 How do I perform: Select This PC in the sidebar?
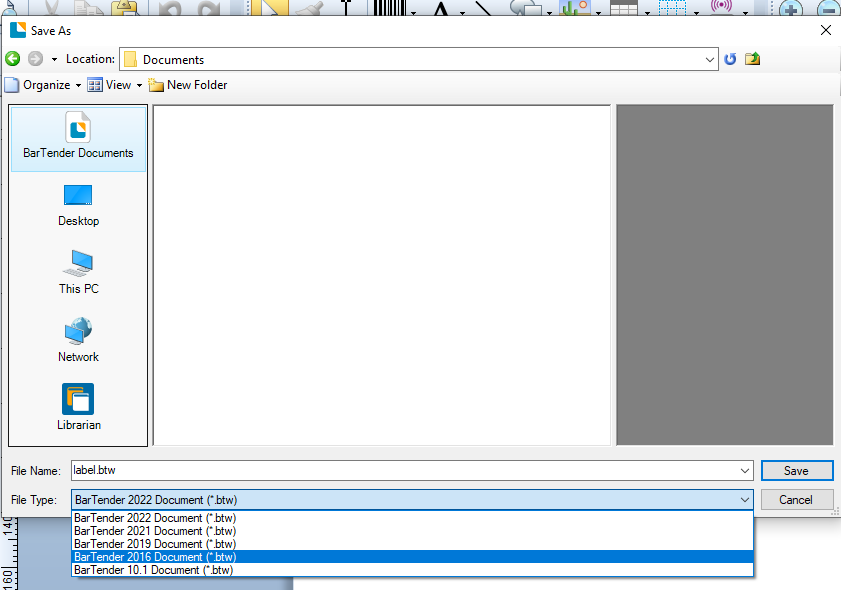click(78, 273)
